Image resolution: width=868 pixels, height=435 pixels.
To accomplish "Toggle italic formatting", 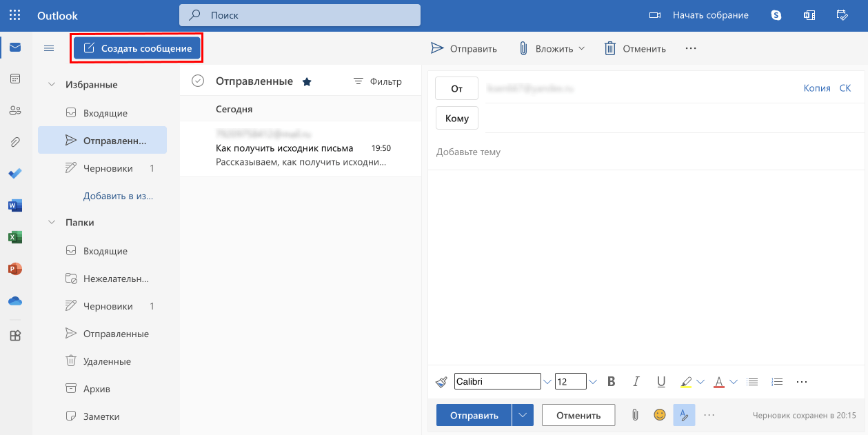I will click(636, 381).
